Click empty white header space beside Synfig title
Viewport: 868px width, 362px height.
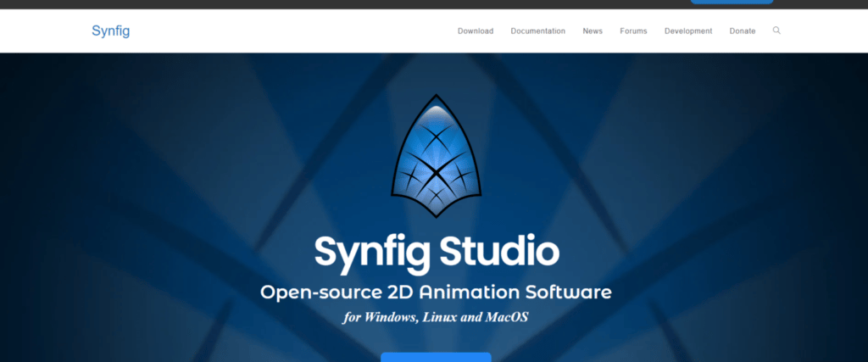(280, 31)
